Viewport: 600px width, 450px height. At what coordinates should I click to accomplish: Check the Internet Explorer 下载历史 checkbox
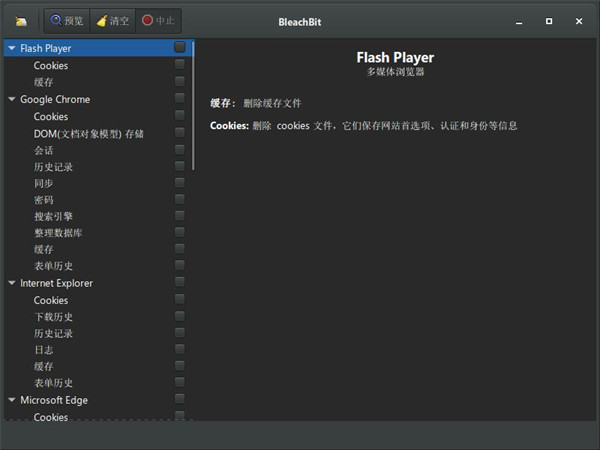(179, 316)
